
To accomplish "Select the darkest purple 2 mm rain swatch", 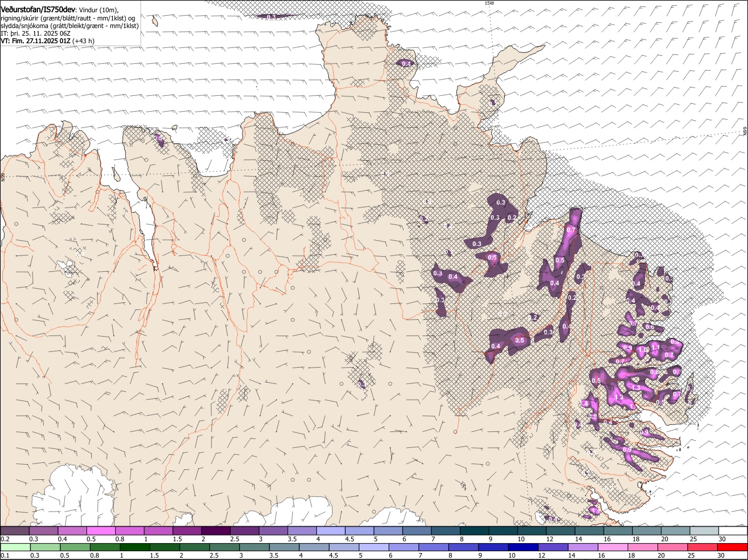I will (x=215, y=530).
